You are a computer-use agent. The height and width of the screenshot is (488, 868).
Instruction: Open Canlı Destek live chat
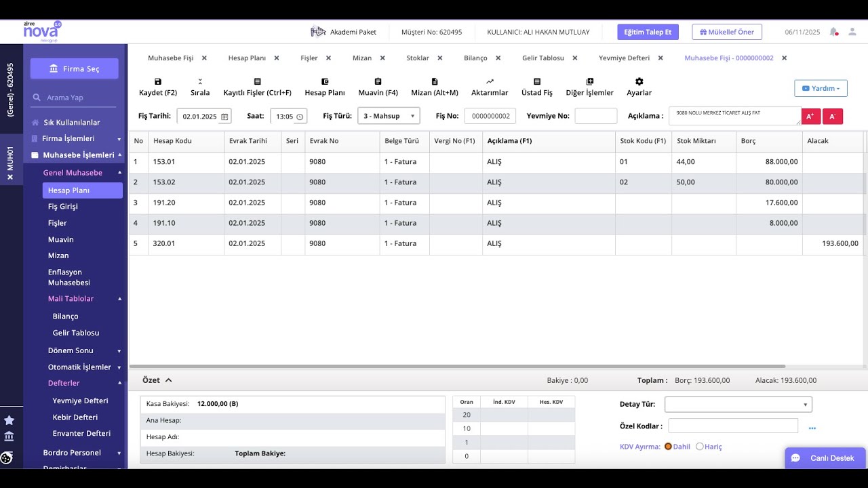pos(825,458)
